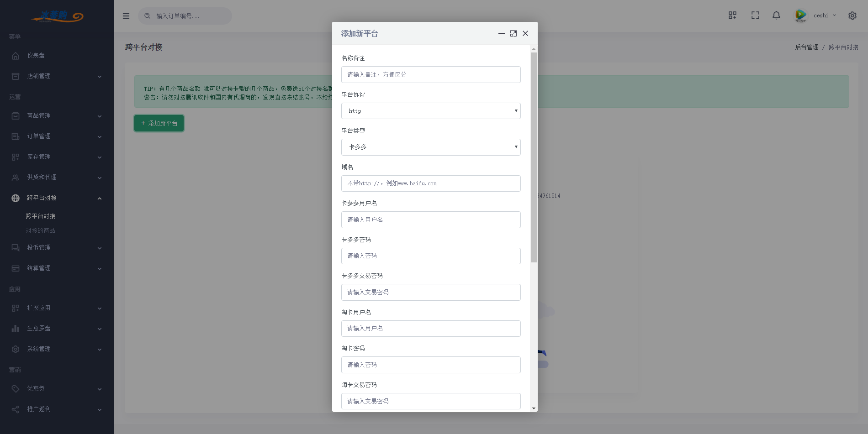Click the dialog vertical scrollbar thumb
This screenshot has height=434, width=868.
tap(534, 157)
